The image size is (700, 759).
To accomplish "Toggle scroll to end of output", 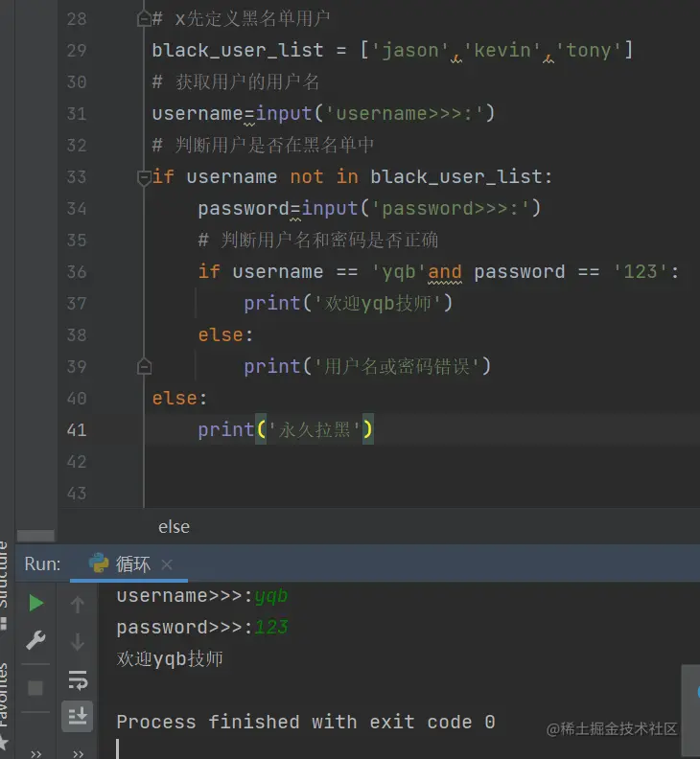I will point(78,716).
